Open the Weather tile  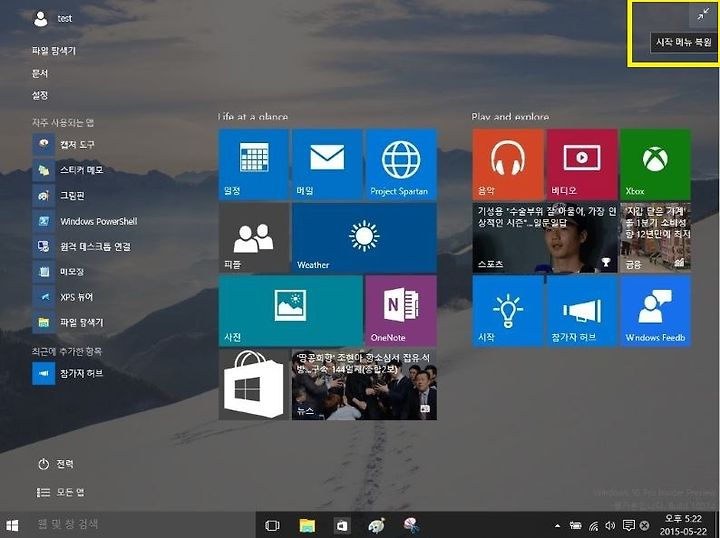coord(364,238)
